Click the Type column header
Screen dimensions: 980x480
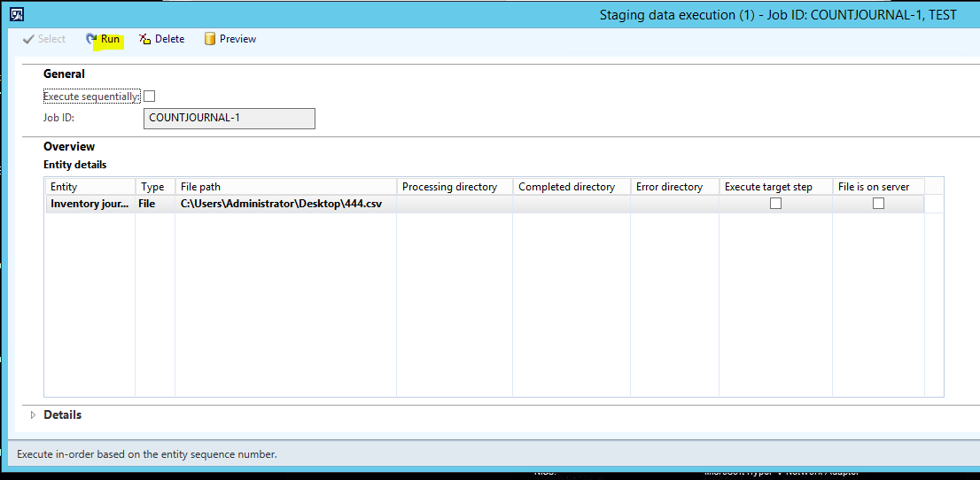pos(154,187)
